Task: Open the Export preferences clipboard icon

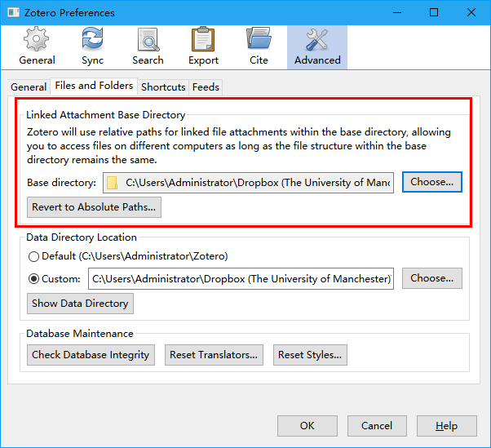Action: pos(203,39)
